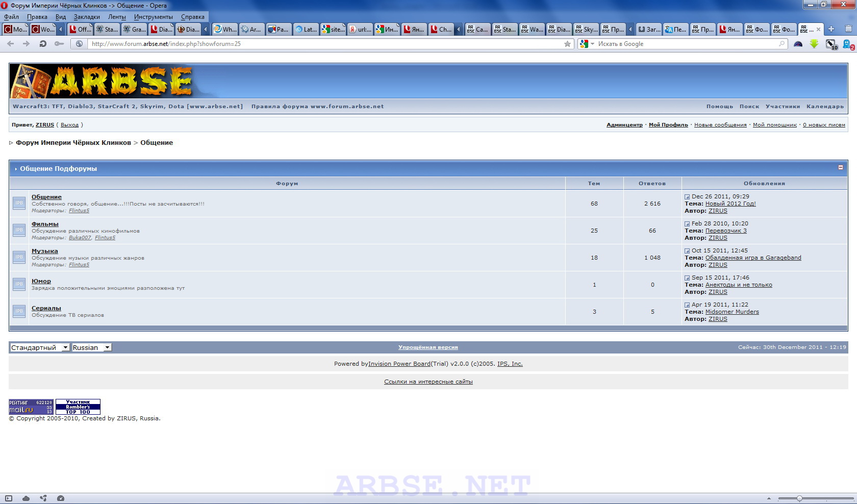Open the Ленты menu
This screenshot has height=504, width=857.
(x=117, y=17)
